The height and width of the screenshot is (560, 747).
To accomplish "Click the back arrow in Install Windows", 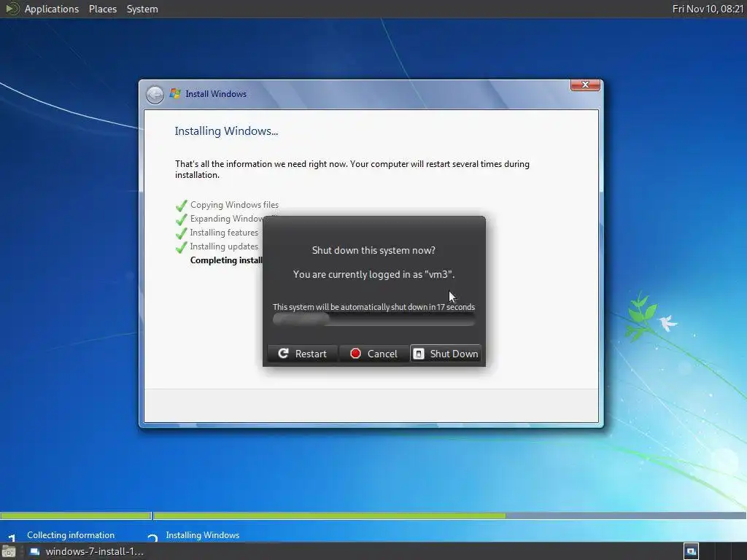I will [155, 94].
